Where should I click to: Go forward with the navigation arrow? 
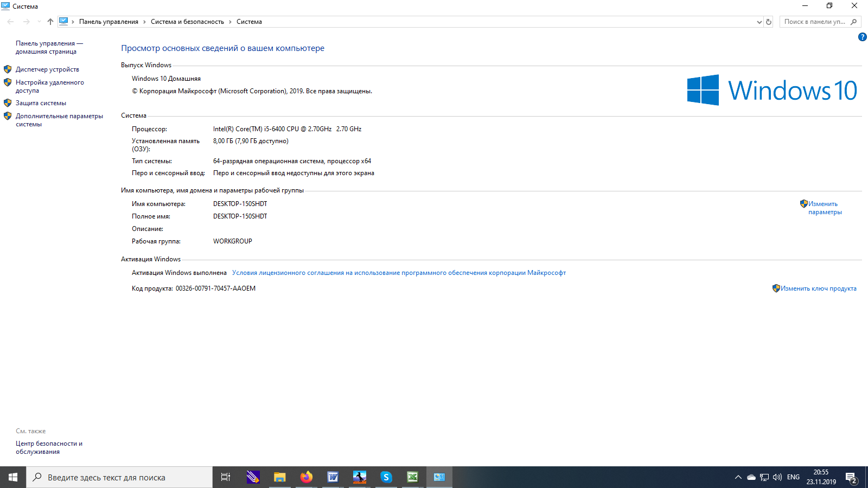(x=27, y=22)
